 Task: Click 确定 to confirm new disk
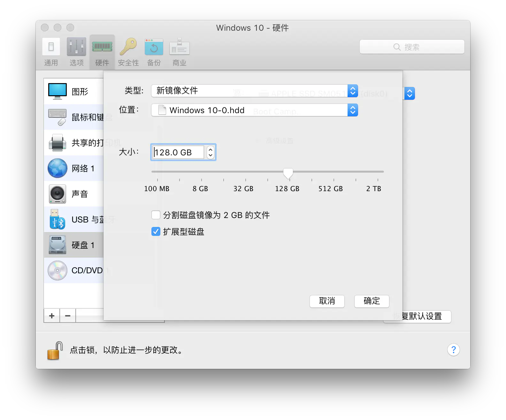pyautogui.click(x=372, y=301)
